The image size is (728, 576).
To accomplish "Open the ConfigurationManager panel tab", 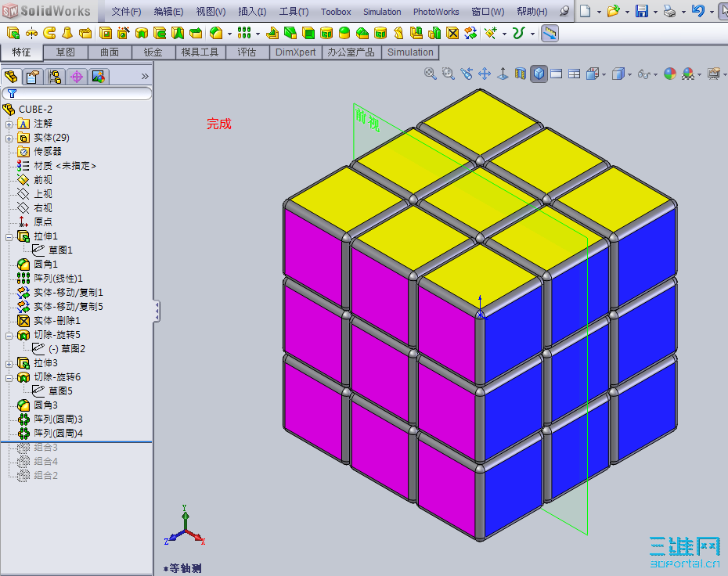I will (x=55, y=77).
